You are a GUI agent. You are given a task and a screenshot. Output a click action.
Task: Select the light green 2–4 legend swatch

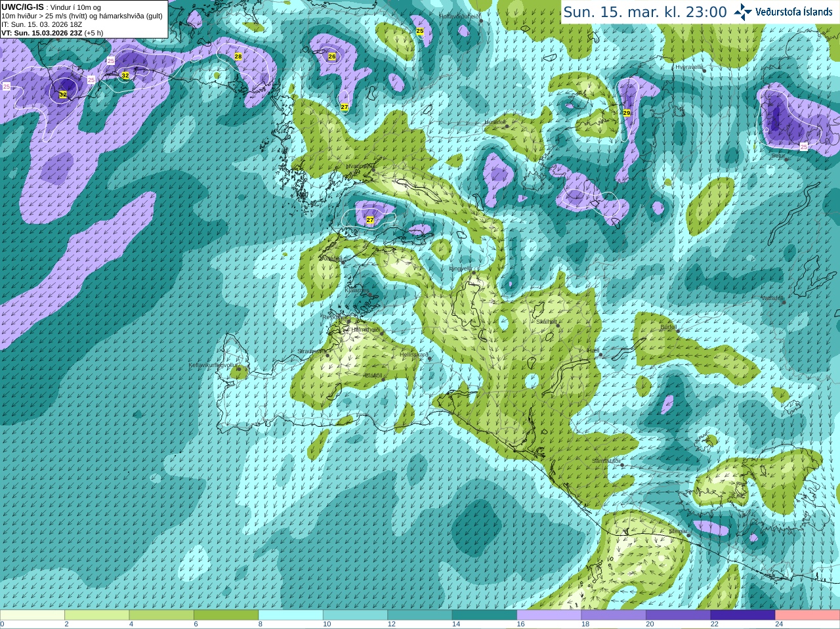tap(96, 615)
